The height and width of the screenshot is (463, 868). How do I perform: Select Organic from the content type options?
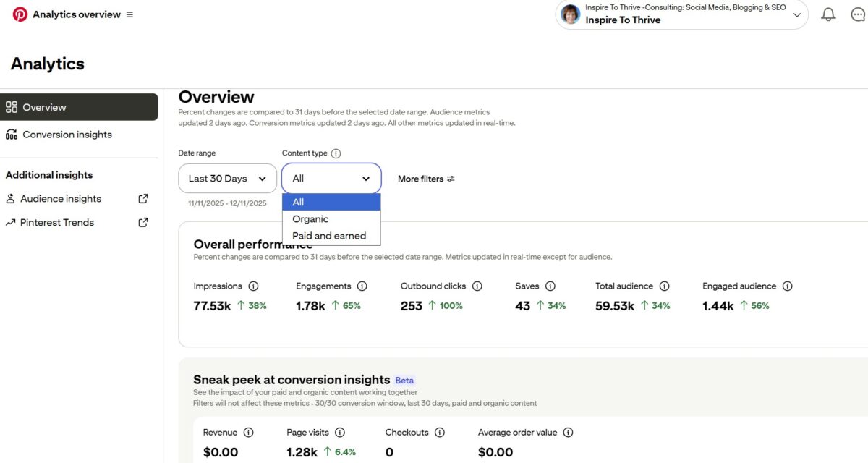click(x=310, y=218)
